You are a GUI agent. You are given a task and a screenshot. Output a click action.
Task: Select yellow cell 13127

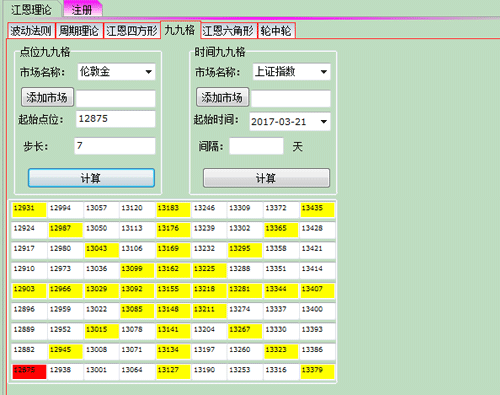(x=173, y=371)
